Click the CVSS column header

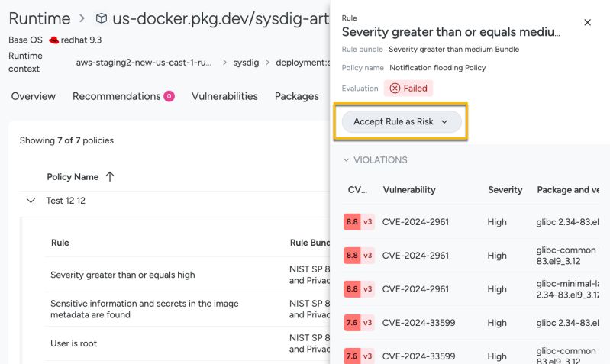point(357,190)
